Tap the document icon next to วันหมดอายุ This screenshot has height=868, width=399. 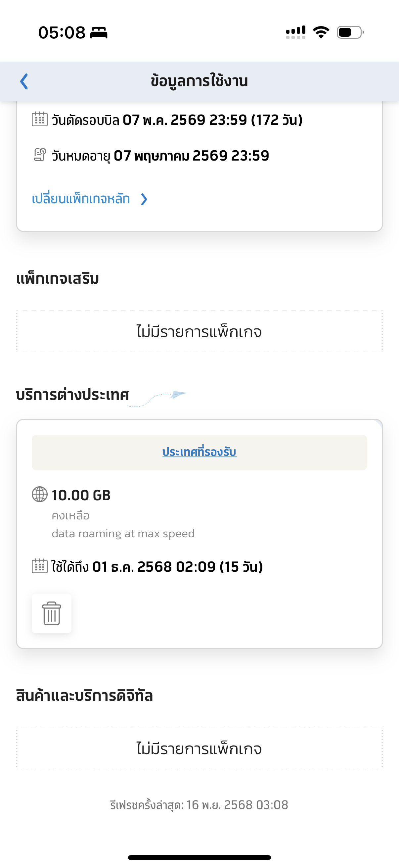coord(40,155)
